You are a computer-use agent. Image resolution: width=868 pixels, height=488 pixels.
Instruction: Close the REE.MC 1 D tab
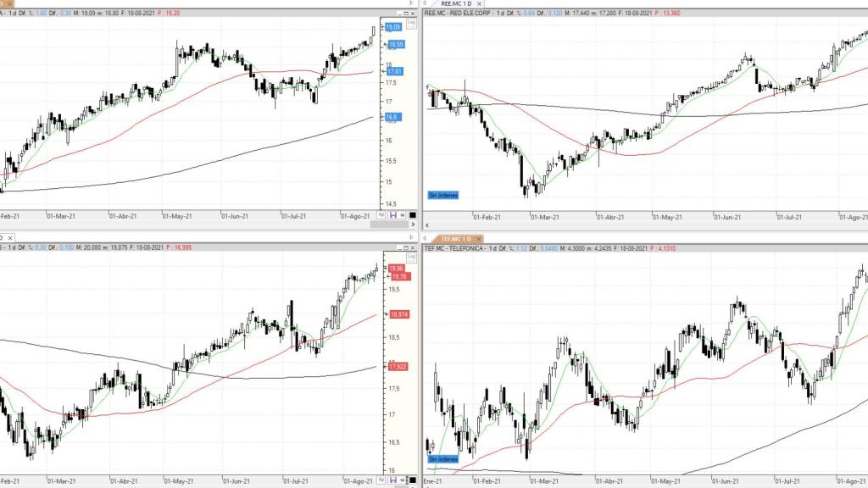(x=481, y=3)
